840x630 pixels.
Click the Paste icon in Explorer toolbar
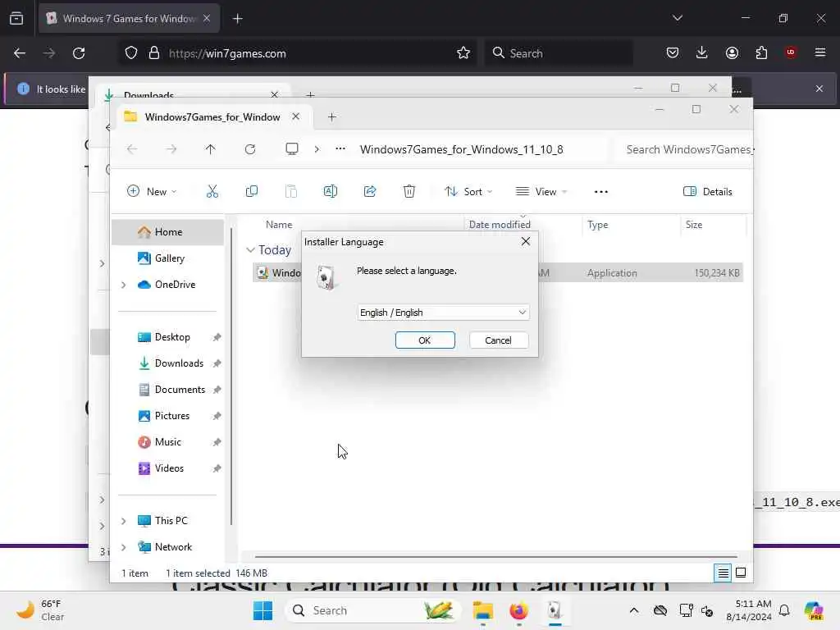(x=291, y=191)
